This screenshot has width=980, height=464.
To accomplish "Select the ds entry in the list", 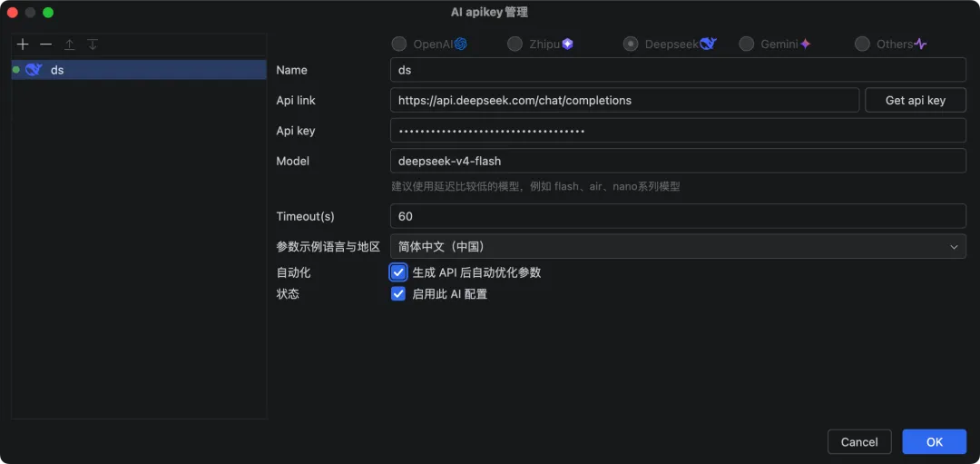I will pos(139,70).
